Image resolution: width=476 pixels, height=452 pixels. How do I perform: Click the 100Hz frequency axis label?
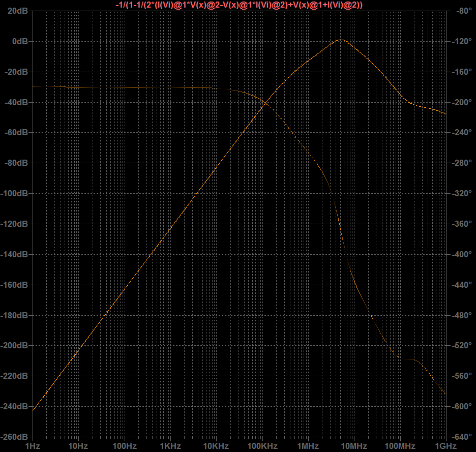click(x=125, y=446)
